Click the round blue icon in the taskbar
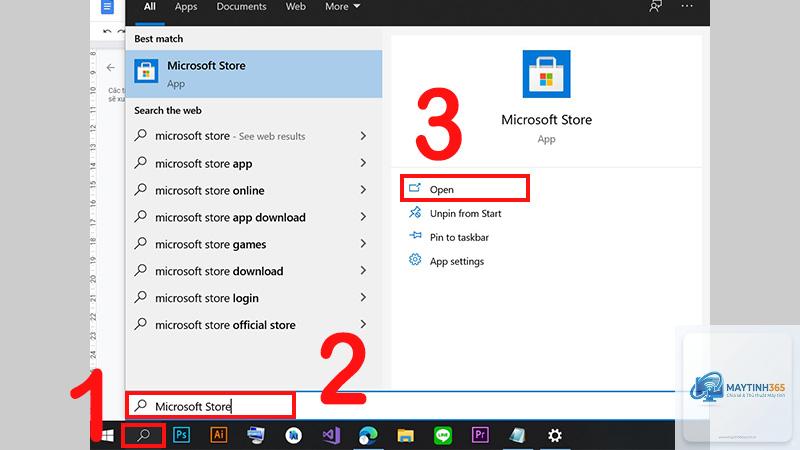800x450 pixels. pyautogui.click(x=293, y=435)
